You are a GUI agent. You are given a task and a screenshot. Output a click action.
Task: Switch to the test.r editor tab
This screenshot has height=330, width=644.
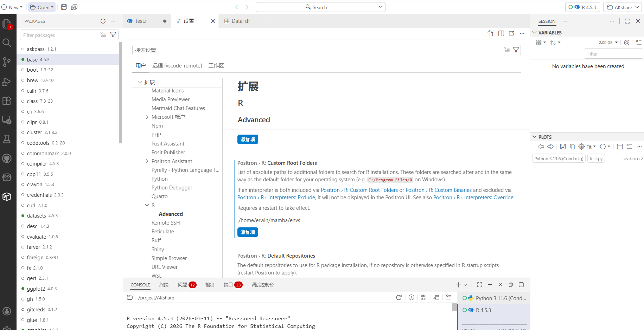141,21
